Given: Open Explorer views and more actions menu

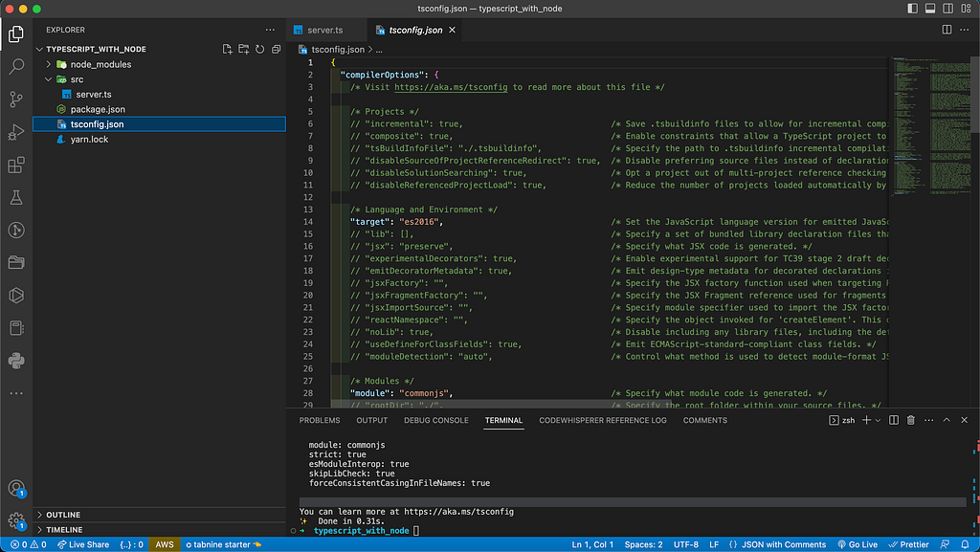Looking at the screenshot, I should pyautogui.click(x=270, y=30).
